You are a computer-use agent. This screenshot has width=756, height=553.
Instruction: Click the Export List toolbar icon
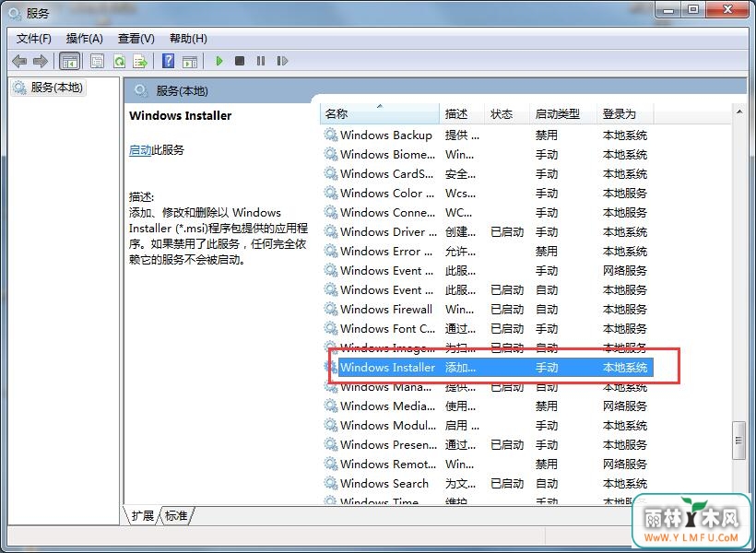coord(140,61)
